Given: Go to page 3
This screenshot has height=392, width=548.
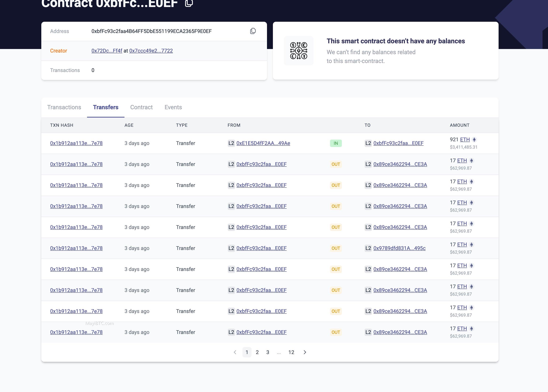Looking at the screenshot, I should click(x=268, y=352).
